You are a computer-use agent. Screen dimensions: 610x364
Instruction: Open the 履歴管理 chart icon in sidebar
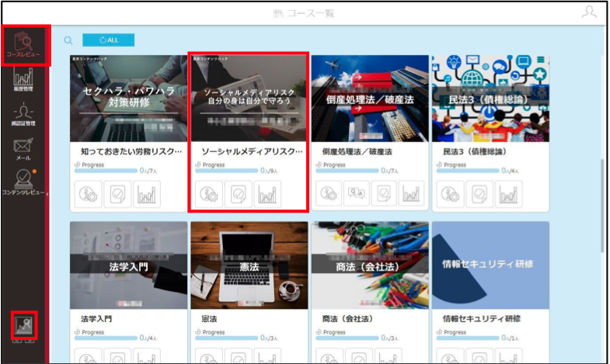tap(23, 79)
